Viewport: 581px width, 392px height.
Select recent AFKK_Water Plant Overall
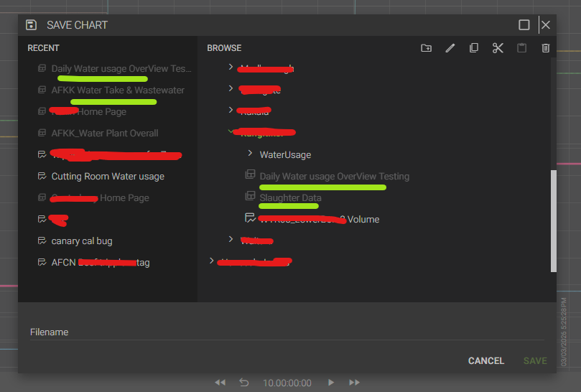tap(105, 133)
